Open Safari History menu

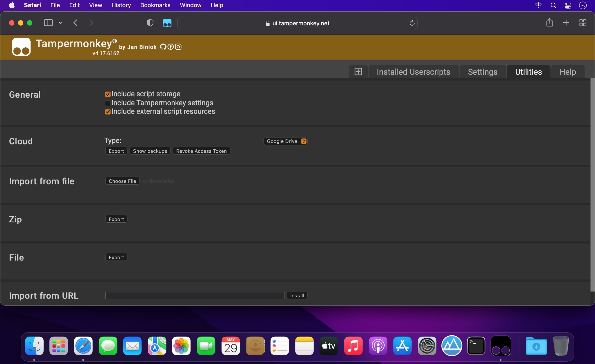121,5
